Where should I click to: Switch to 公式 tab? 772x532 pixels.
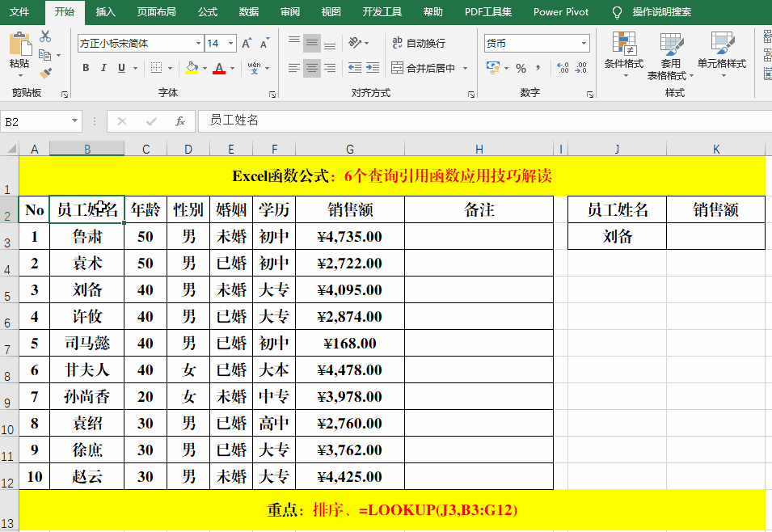[207, 12]
